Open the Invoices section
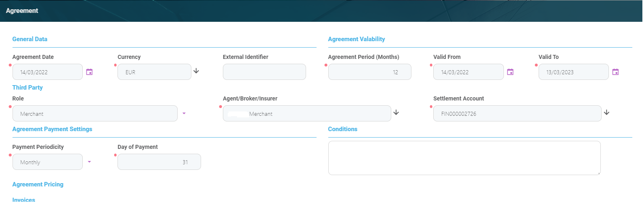Image resolution: width=644 pixels, height=209 pixels. (x=24, y=200)
